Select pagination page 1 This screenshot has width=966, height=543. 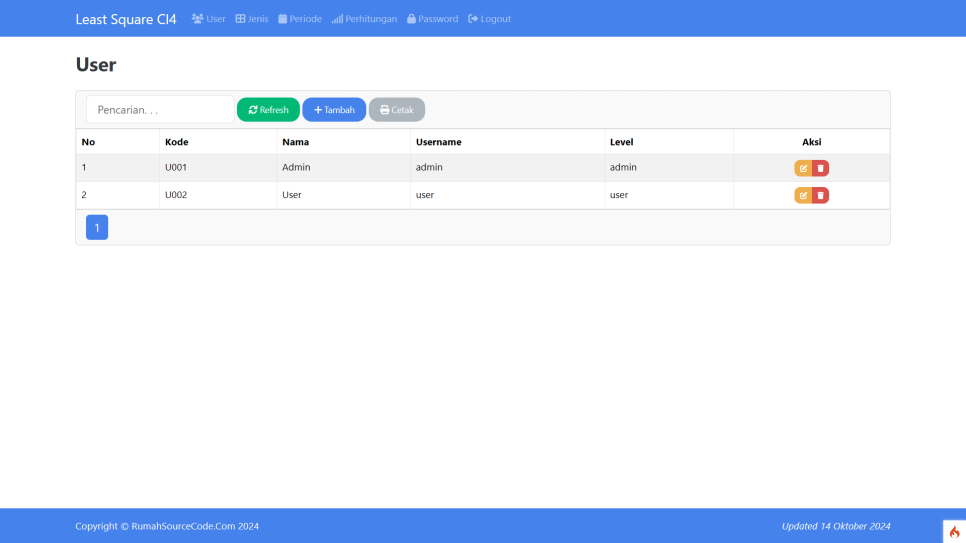click(97, 228)
